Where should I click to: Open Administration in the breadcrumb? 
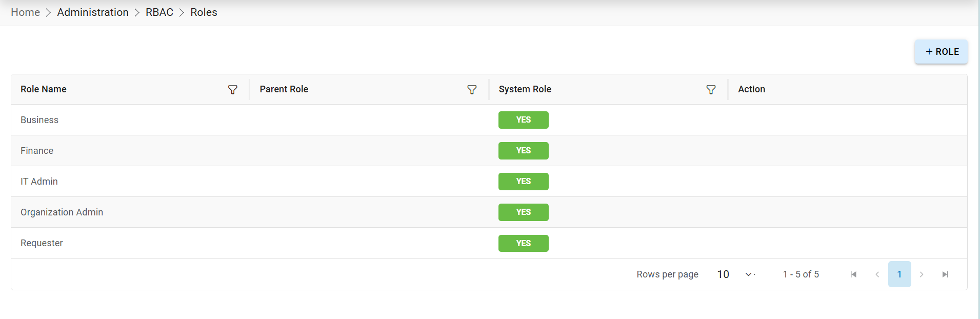pyautogui.click(x=93, y=12)
